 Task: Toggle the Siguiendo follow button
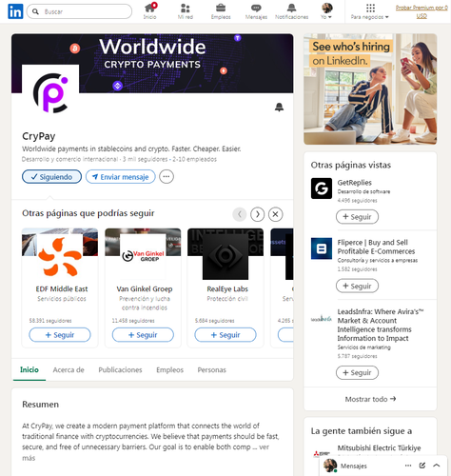click(51, 177)
